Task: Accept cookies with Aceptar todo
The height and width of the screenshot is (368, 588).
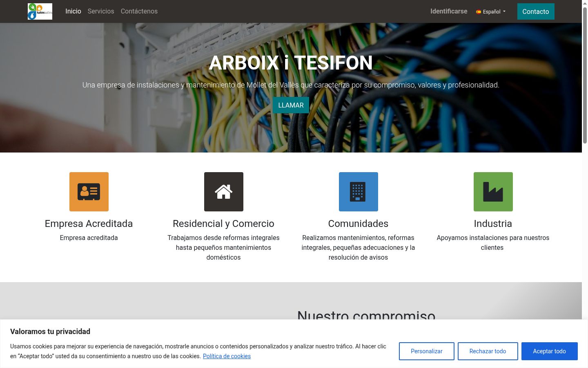Action: pos(550,351)
